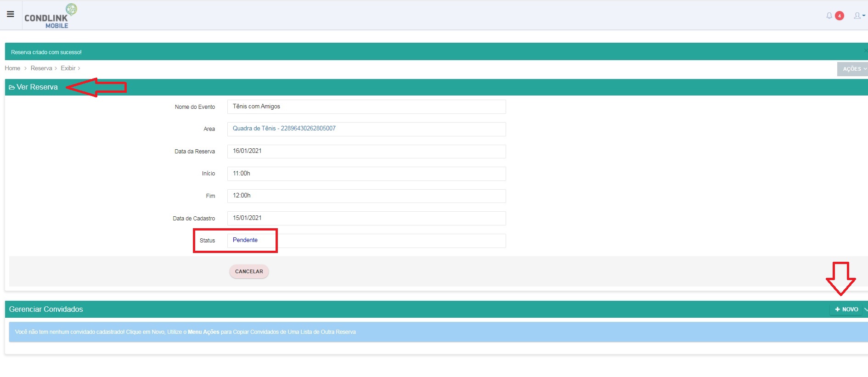Click the plus Novo button
The height and width of the screenshot is (377, 868).
[x=846, y=309]
